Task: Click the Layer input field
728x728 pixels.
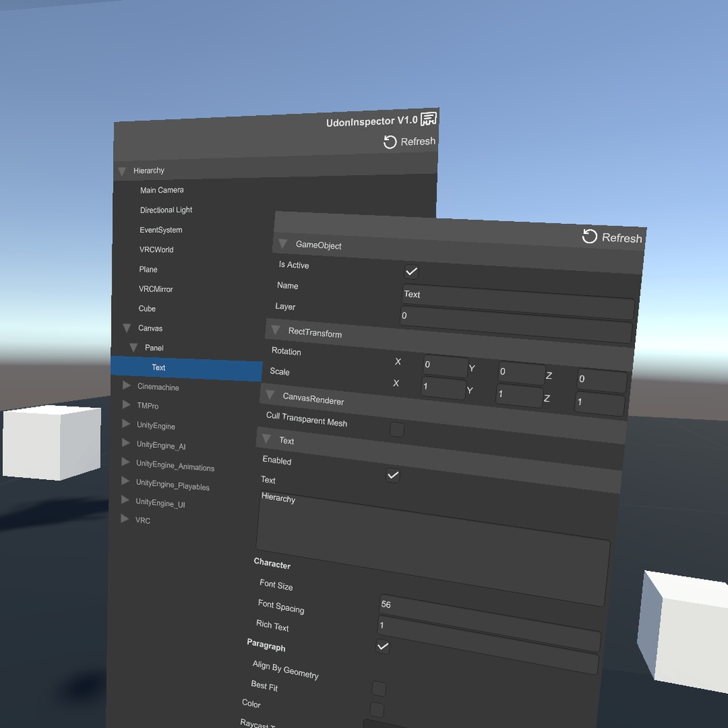Action: pos(516,324)
